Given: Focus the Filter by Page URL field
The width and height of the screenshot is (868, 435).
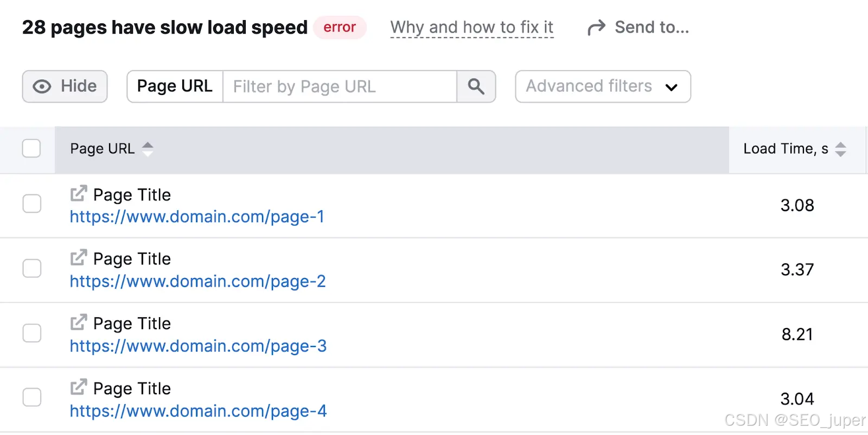Looking at the screenshot, I should pyautogui.click(x=339, y=86).
